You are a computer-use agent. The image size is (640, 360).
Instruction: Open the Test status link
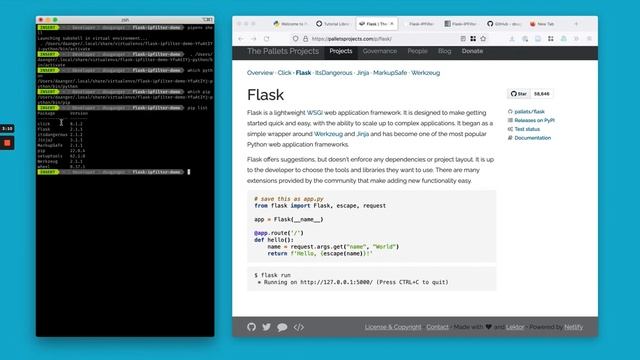click(527, 129)
